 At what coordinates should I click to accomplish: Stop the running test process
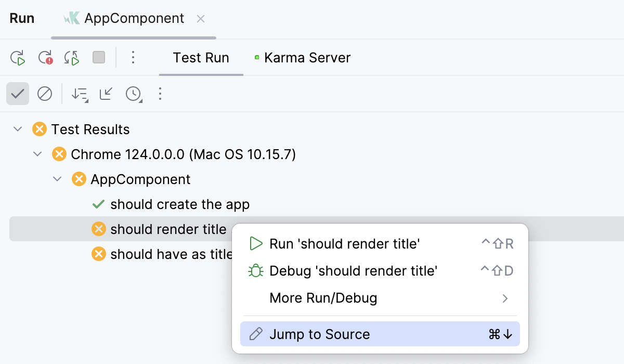[x=98, y=58]
